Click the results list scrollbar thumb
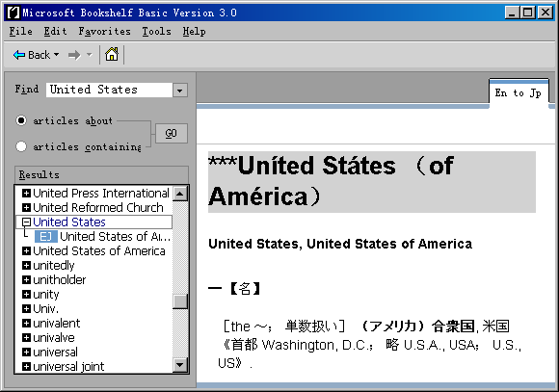Screen dimensions: 559x392 (x=180, y=301)
